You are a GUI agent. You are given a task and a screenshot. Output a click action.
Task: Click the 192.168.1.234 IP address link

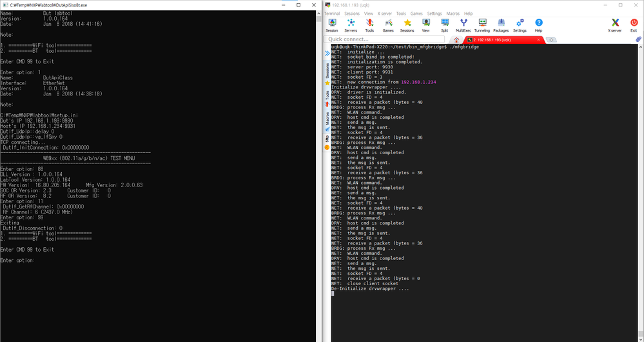(x=418, y=82)
